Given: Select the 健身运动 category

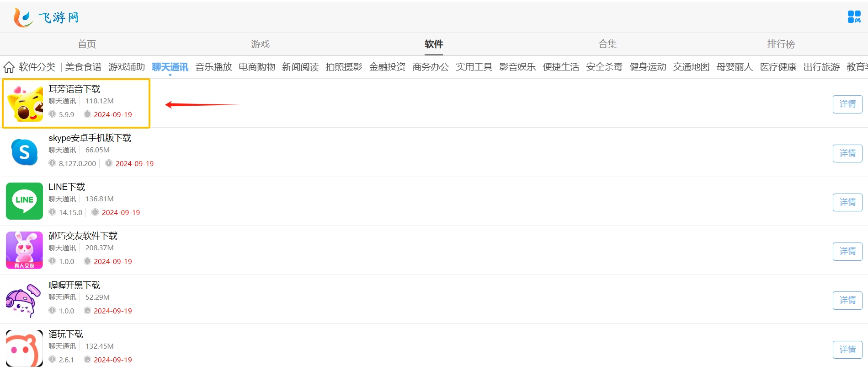Looking at the screenshot, I should tap(648, 67).
